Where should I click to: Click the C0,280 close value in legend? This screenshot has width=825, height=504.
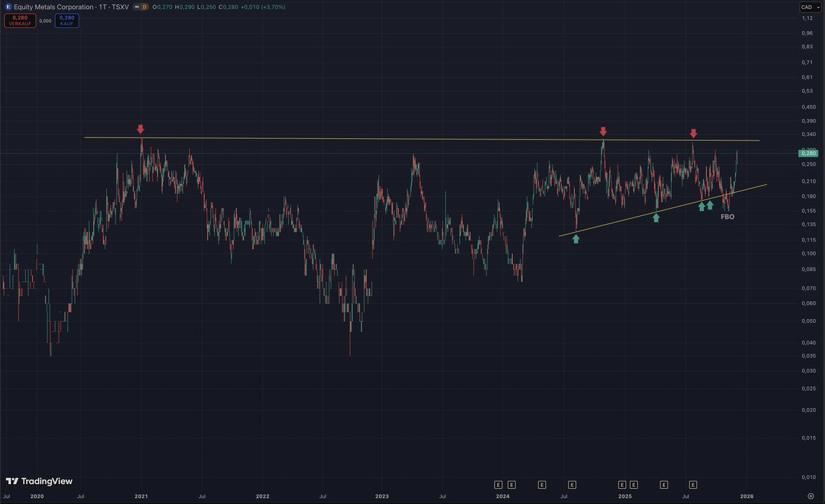(228, 6)
